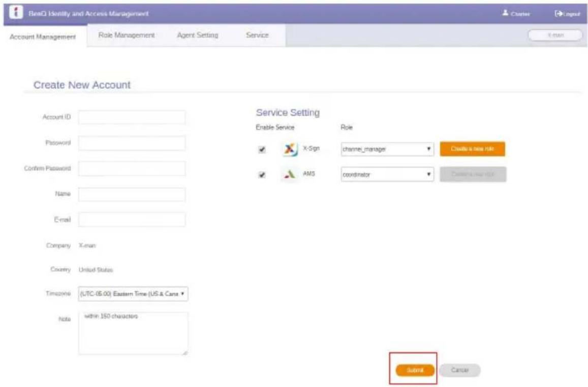The height and width of the screenshot is (387, 588).
Task: Click the Charter username link
Action: [x=520, y=14]
